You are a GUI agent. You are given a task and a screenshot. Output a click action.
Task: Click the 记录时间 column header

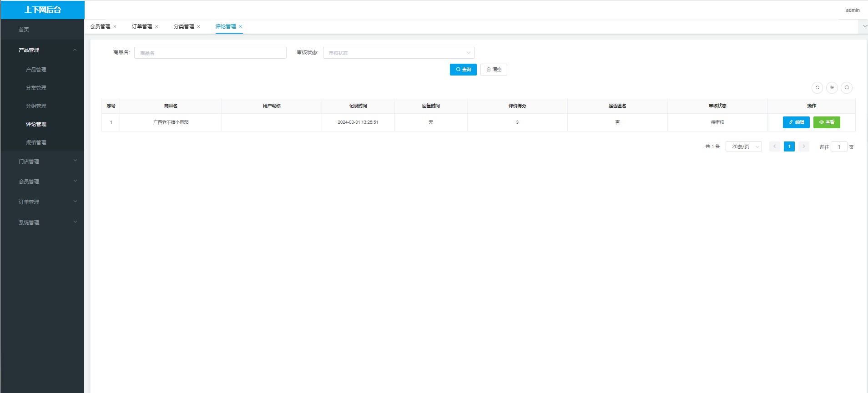pyautogui.click(x=358, y=106)
